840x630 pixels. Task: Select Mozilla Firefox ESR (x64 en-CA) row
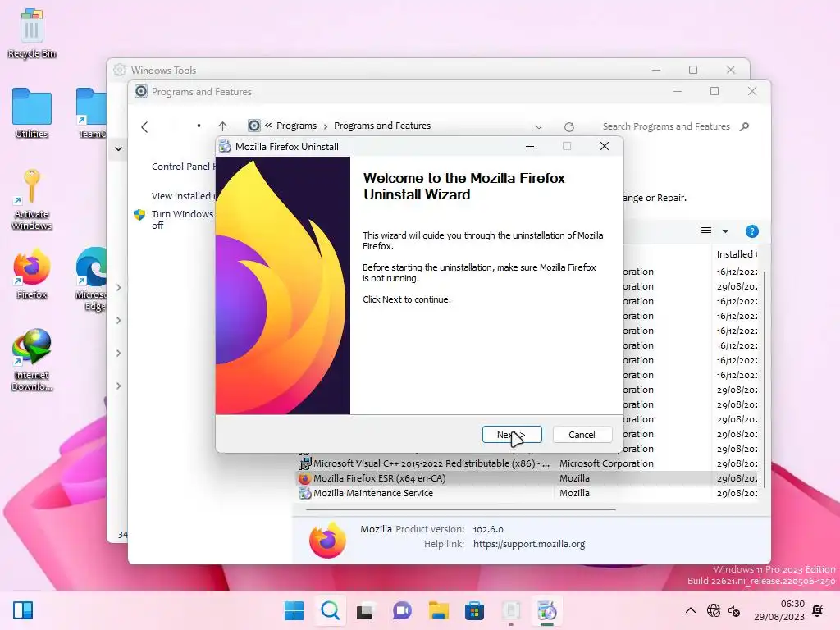tap(527, 478)
